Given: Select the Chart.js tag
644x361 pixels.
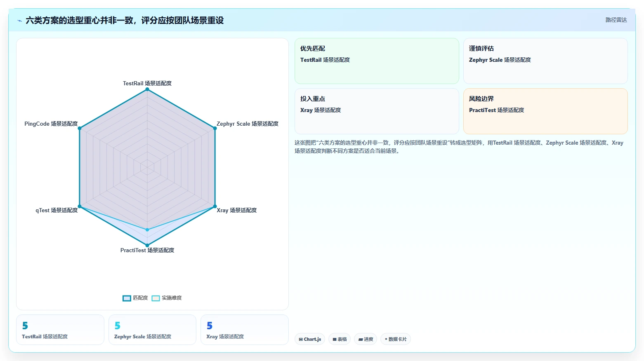Looking at the screenshot, I should pos(310,339).
